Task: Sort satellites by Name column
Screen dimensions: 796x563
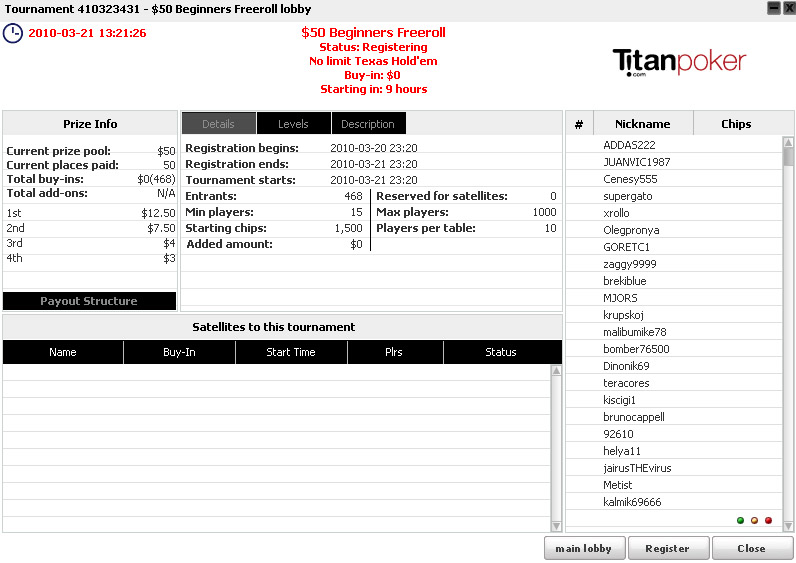Action: click(x=63, y=352)
